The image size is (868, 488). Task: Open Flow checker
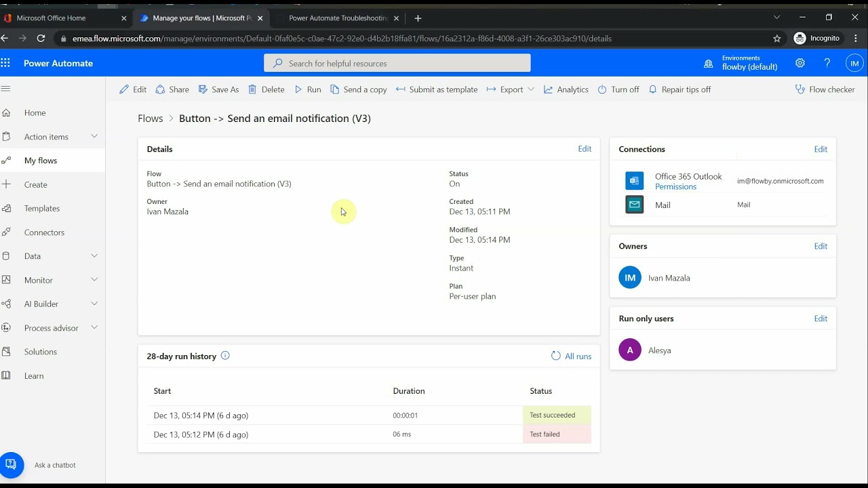[825, 89]
